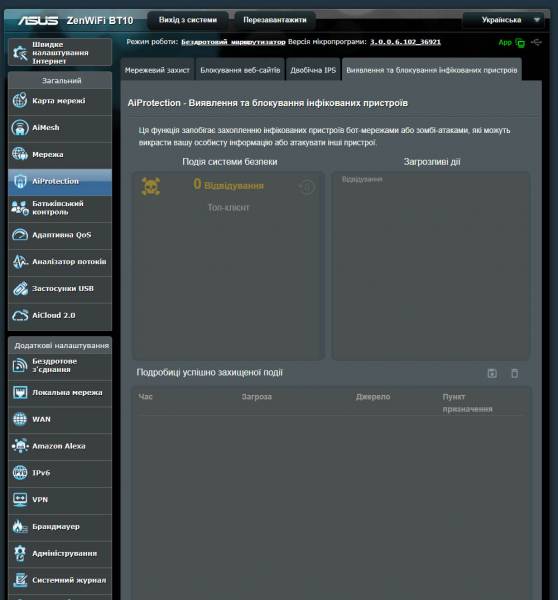Open Адміністрування menu item

[60, 553]
